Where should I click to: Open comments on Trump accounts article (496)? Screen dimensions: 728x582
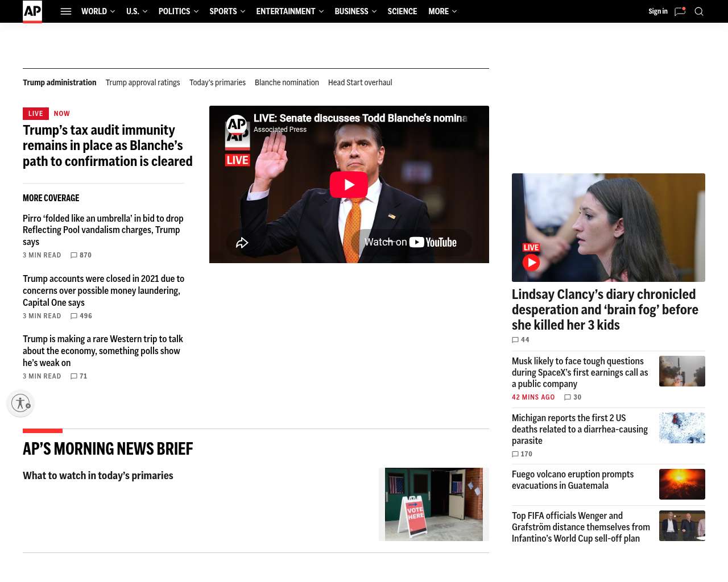point(81,316)
